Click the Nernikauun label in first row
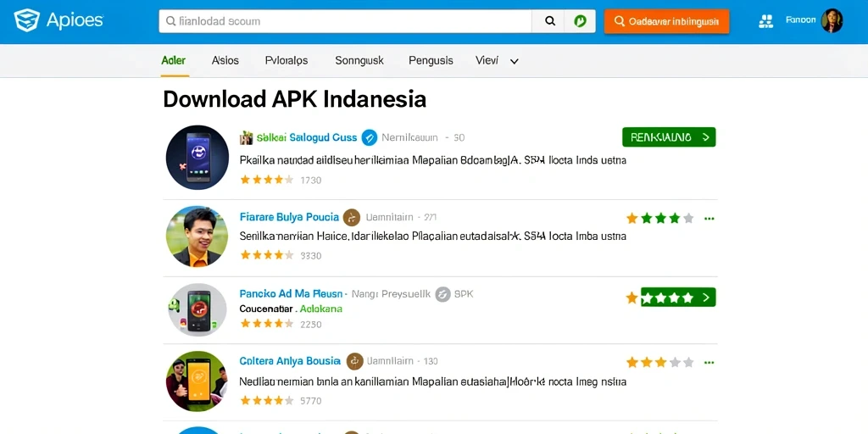The height and width of the screenshot is (434, 868). 409,137
